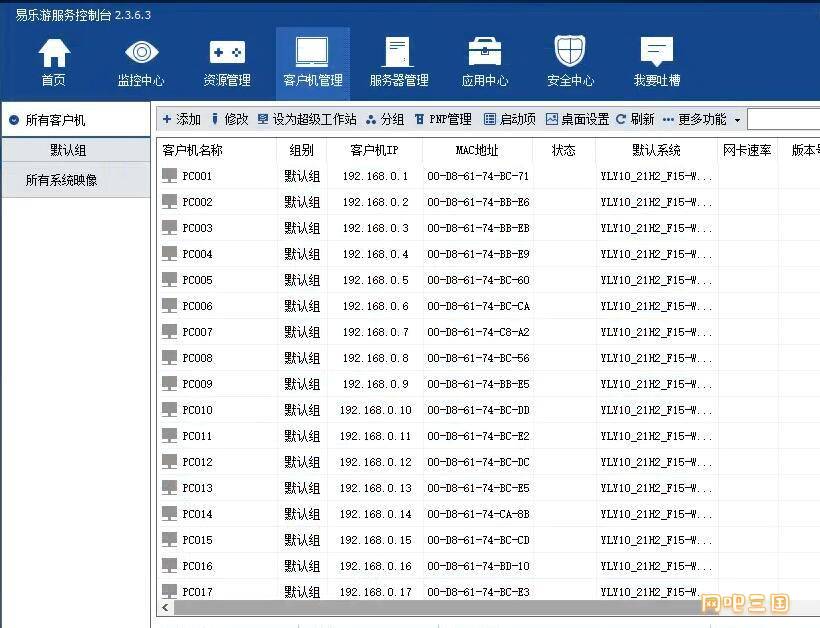Sort by MAC地址 column header
Image resolution: width=820 pixels, height=628 pixels.
click(x=477, y=151)
